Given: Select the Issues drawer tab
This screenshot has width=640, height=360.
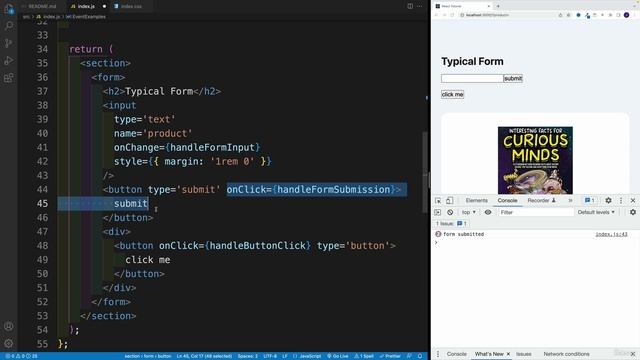Looking at the screenshot, I should click(x=524, y=354).
